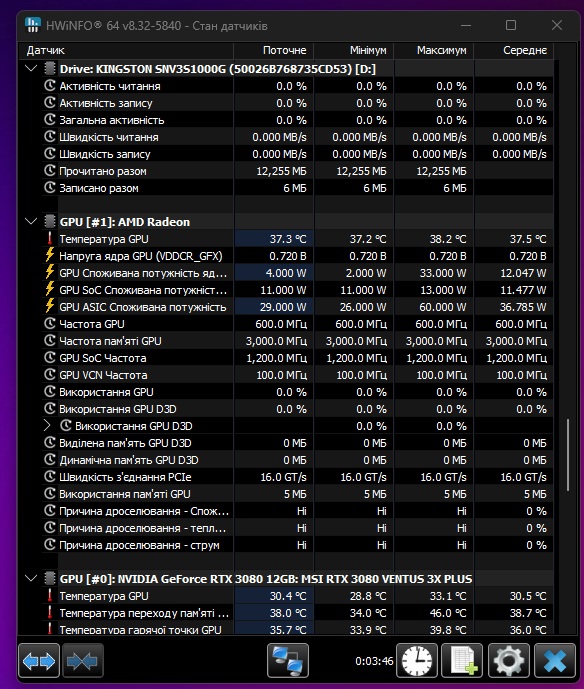Image resolution: width=584 pixels, height=689 pixels.
Task: Close the HWiNFO window from title bar
Action: 557,25
